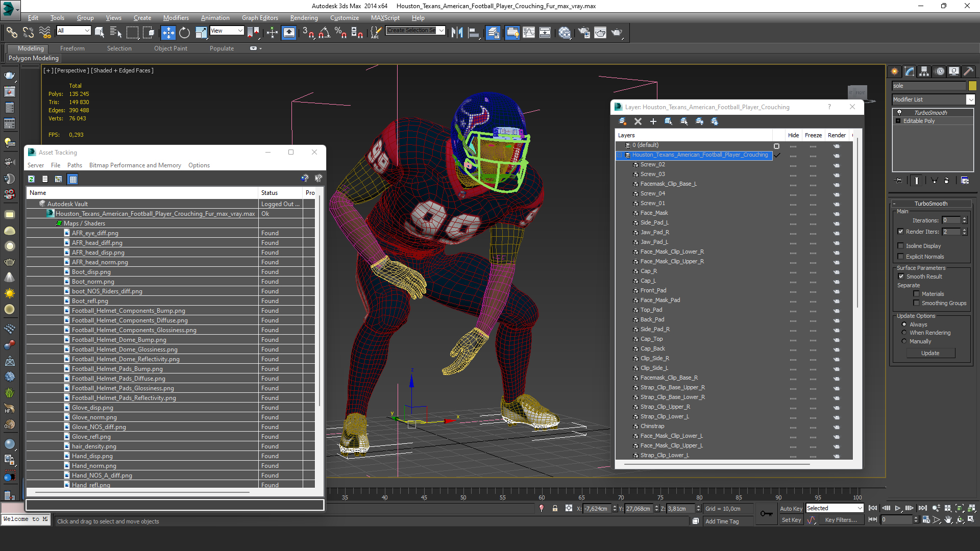Screen dimensions: 980x551
Task: Activate the Select and Move tool
Action: 168,33
